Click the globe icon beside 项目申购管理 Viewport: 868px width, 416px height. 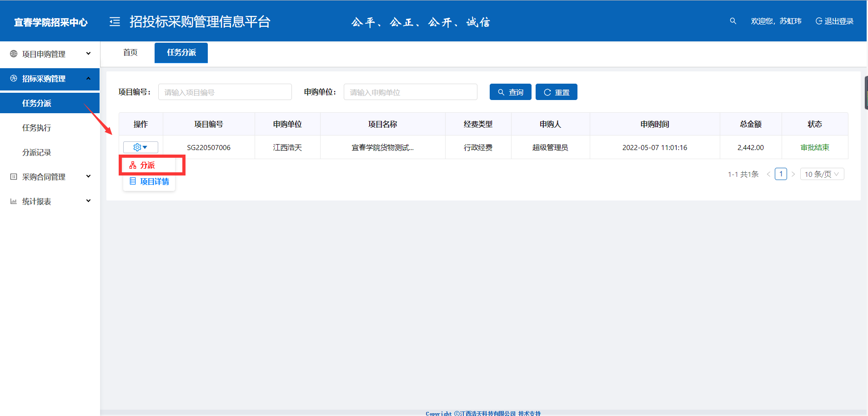click(x=14, y=54)
